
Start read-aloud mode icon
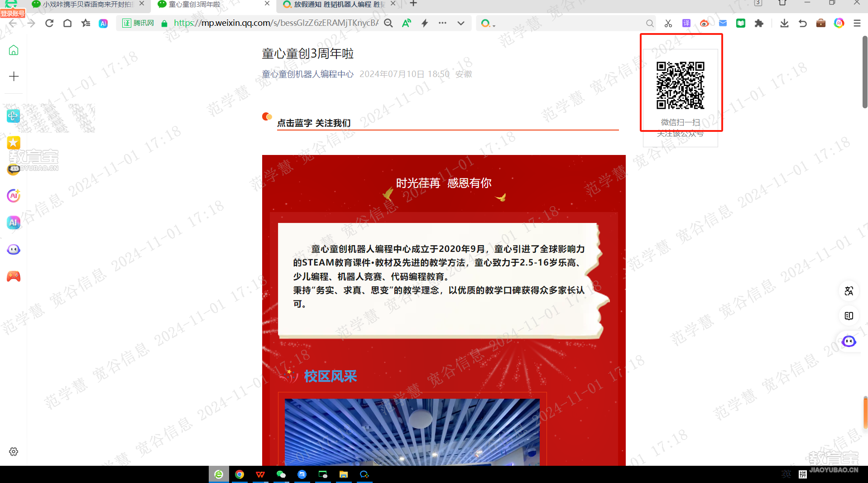point(407,23)
